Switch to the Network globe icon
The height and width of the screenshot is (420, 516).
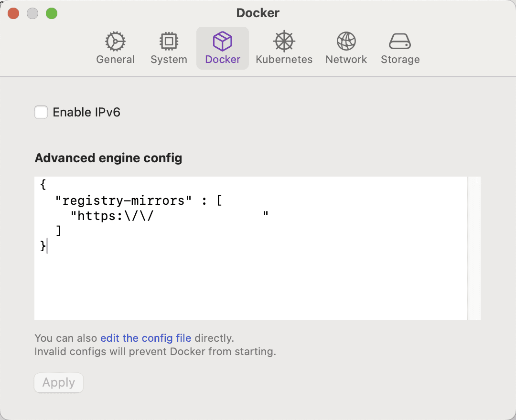346,42
